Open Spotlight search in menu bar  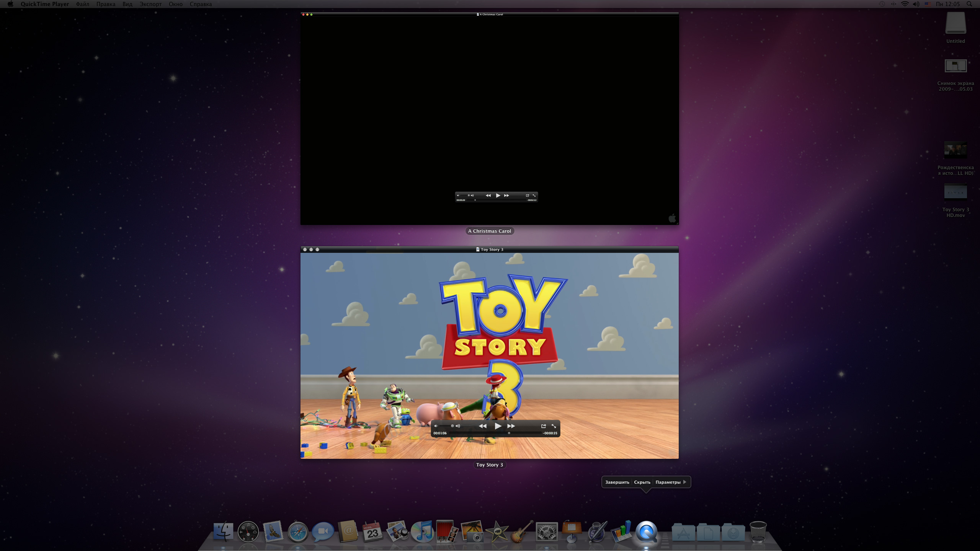coord(969,4)
